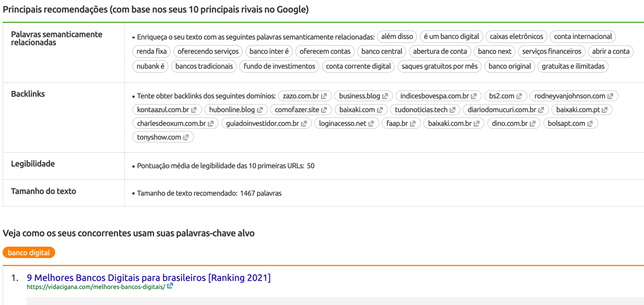Open external link icon for rodneyvanjohnson.com
This screenshot has height=305, width=644.
tap(610, 96)
